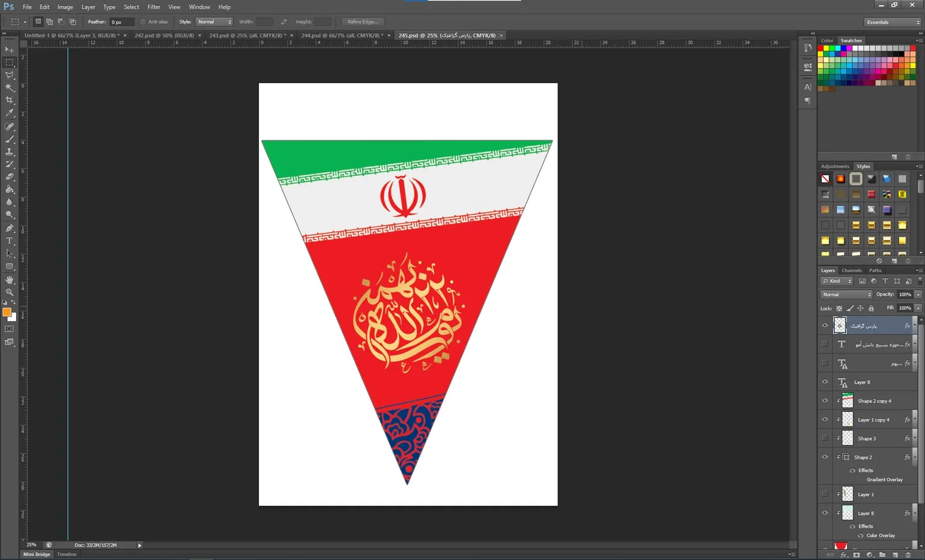Viewport: 925px width, 560px height.
Task: Activate the Magic Wand tool
Action: pos(10,87)
